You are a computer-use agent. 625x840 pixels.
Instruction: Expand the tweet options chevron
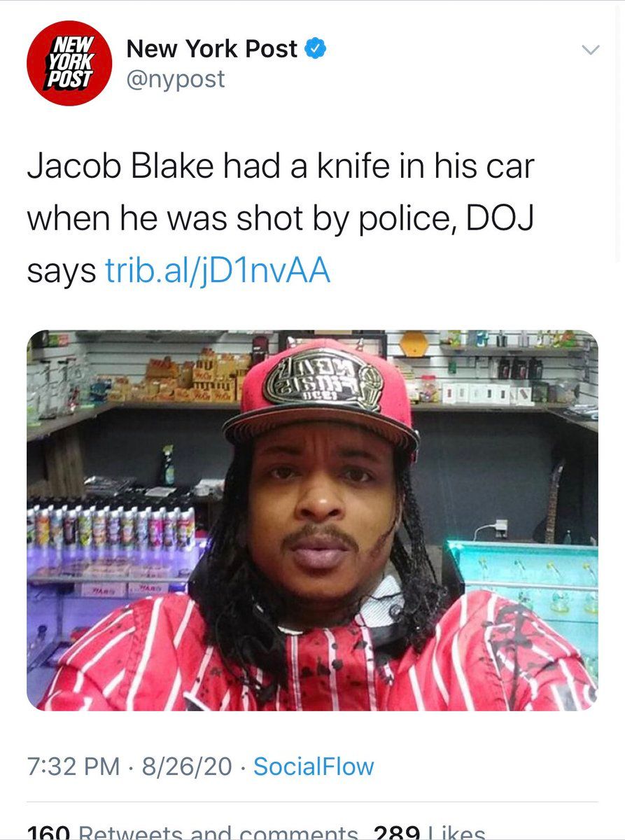pyautogui.click(x=591, y=50)
